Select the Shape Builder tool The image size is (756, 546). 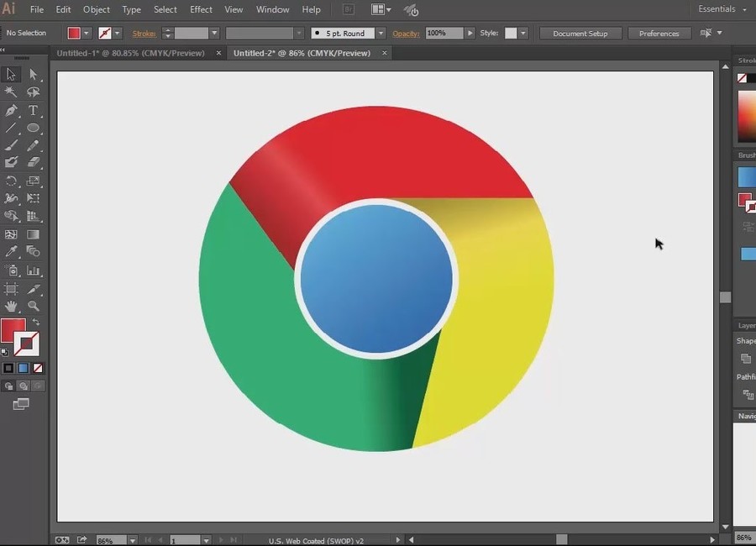pyautogui.click(x=11, y=216)
